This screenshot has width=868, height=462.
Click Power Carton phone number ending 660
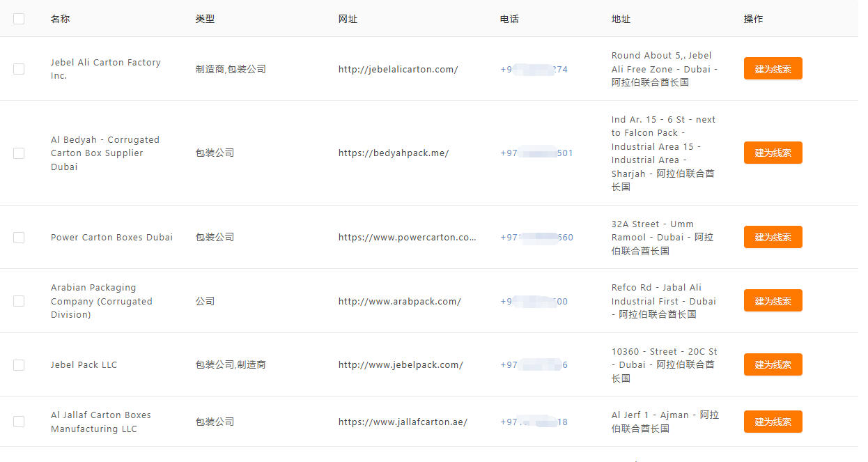click(x=536, y=237)
